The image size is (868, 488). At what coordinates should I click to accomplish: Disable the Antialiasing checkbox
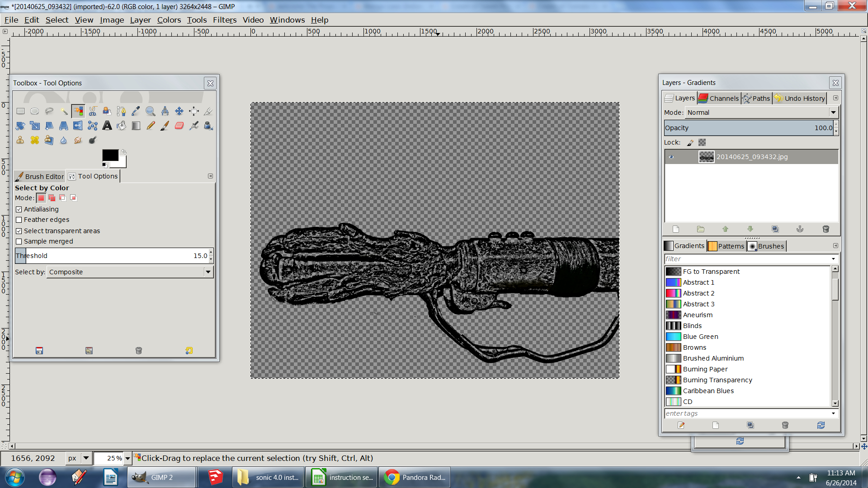pos(19,209)
